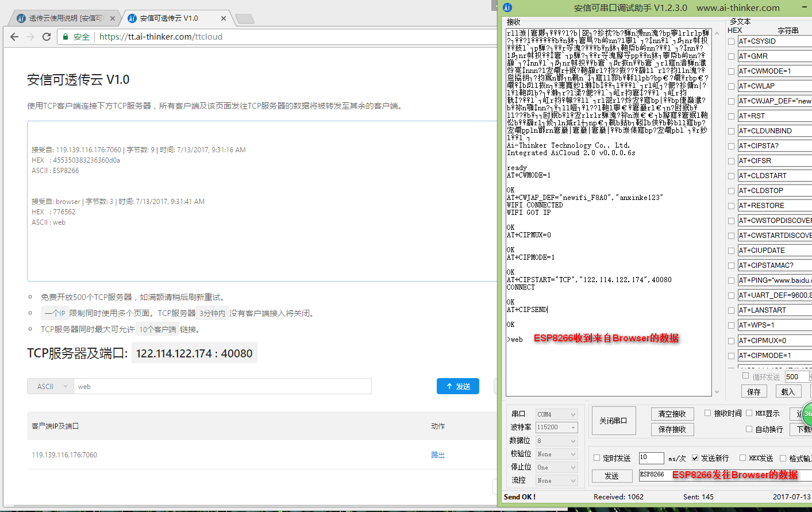The image size is (812, 512).
Task: Click the AT+CWMODE=1 command field
Action: [775, 71]
